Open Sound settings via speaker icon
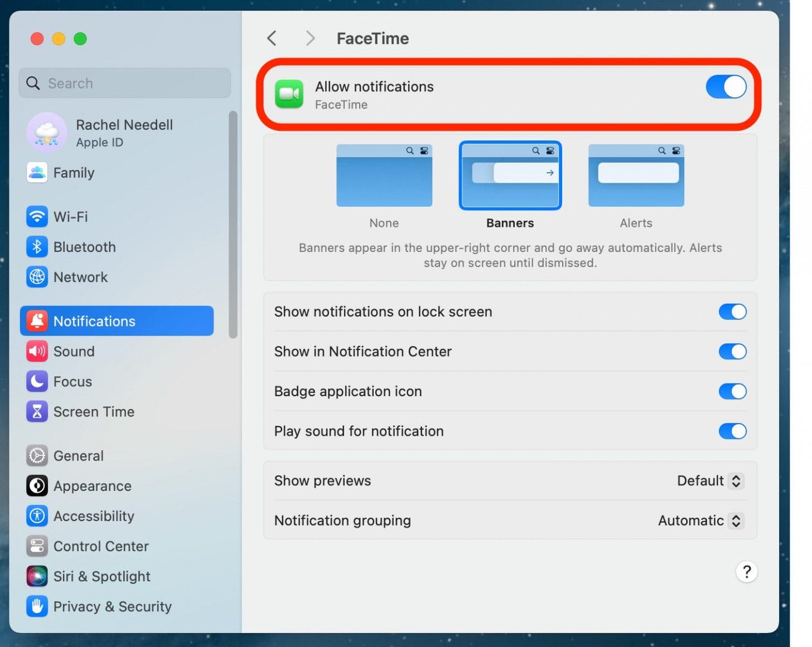 click(x=36, y=351)
